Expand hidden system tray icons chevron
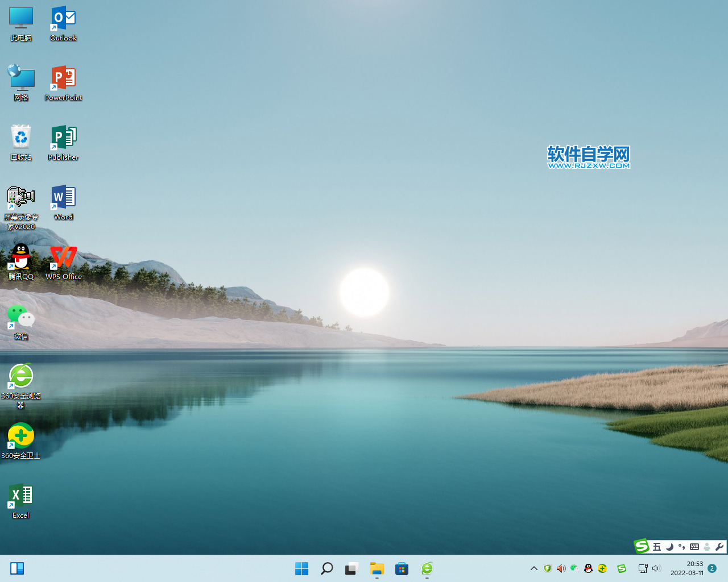Viewport: 728px width, 582px height. (x=533, y=568)
